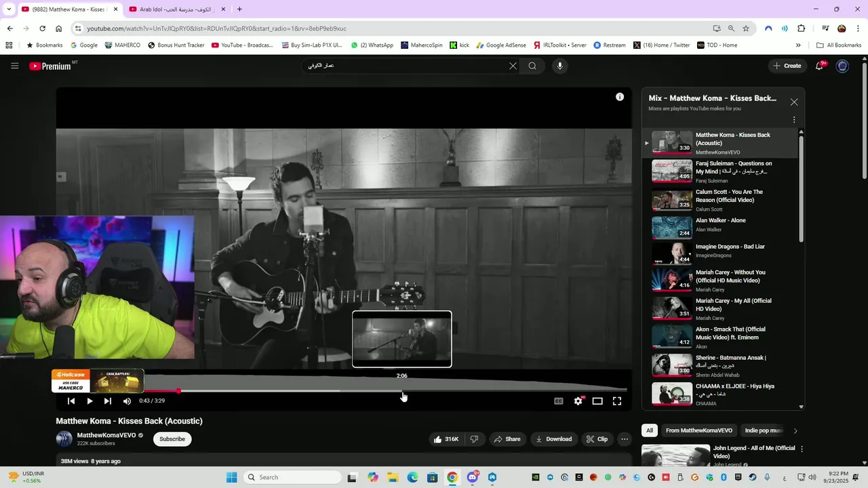The image size is (868, 488).
Task: Open the Bonus Hunt Tracker bookmark
Action: [x=176, y=45]
